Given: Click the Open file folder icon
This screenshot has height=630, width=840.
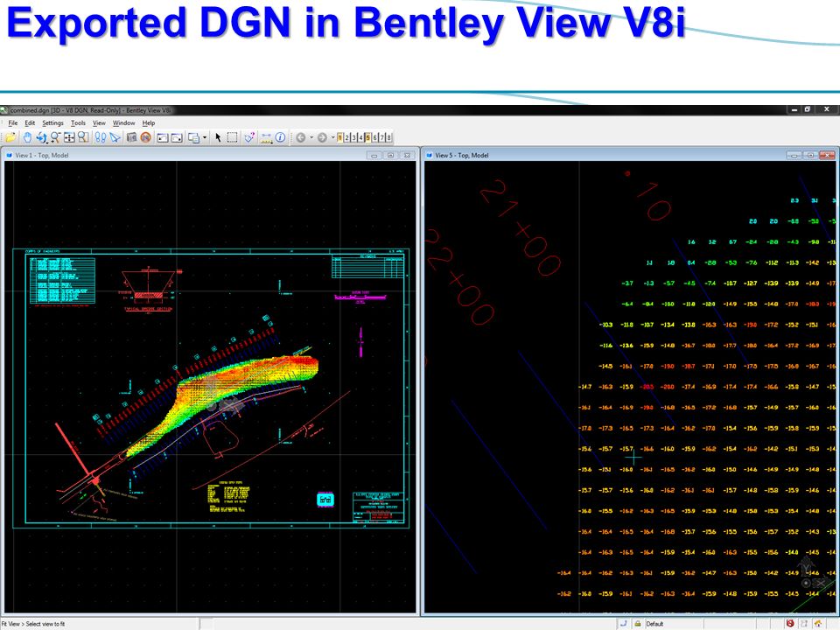Looking at the screenshot, I should [10, 137].
